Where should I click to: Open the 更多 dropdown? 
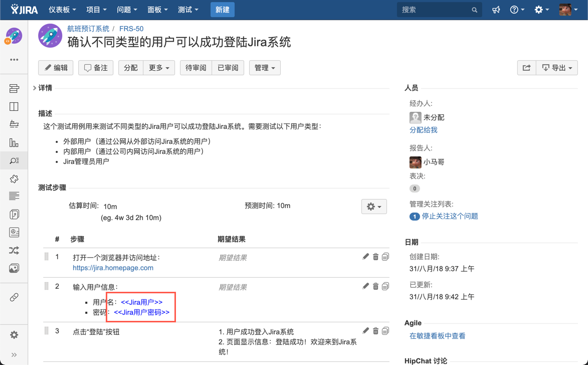[159, 68]
